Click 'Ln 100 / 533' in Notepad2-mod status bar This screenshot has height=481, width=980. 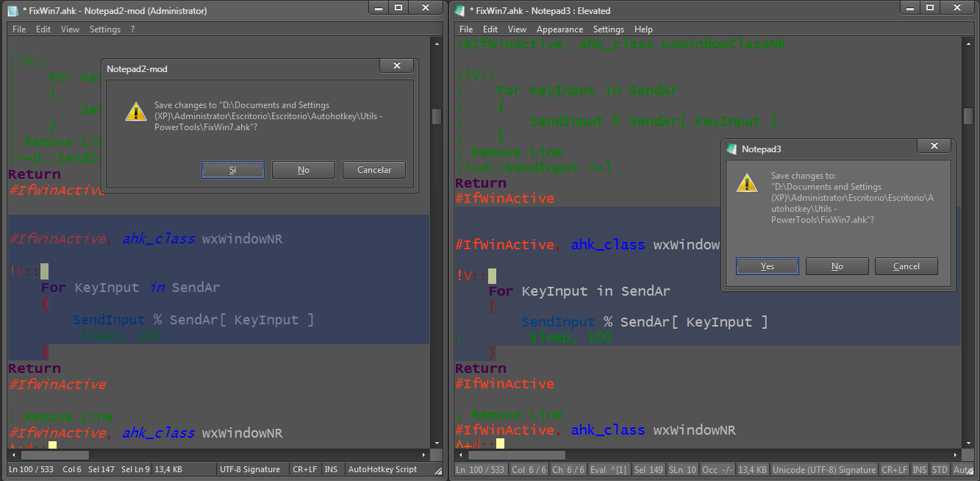click(32, 469)
